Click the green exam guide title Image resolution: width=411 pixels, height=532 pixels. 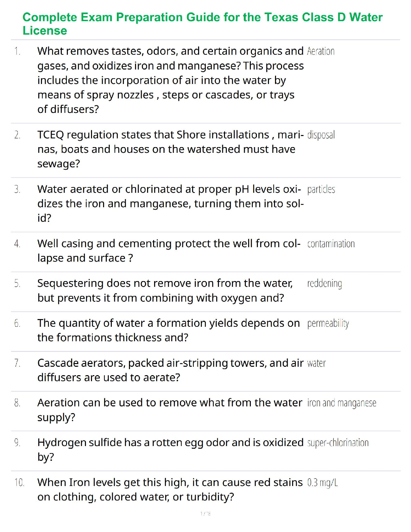tap(202, 24)
